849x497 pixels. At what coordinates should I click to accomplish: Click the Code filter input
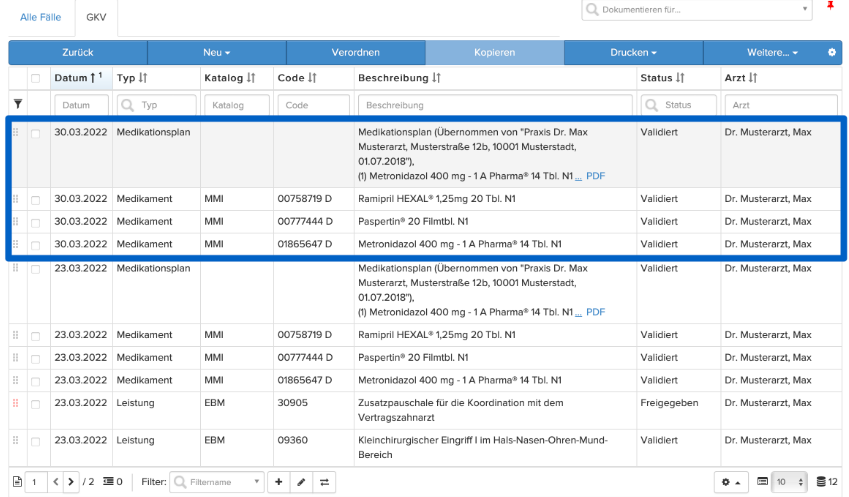tap(314, 105)
